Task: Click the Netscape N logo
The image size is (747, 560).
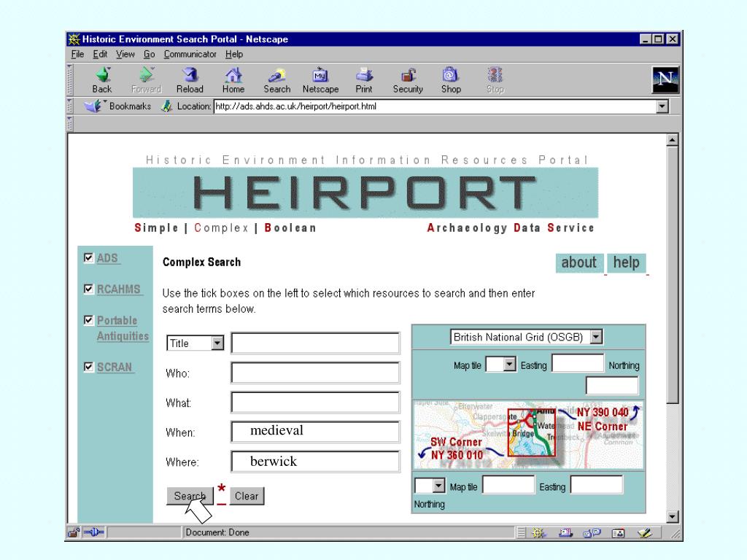Action: tap(665, 79)
